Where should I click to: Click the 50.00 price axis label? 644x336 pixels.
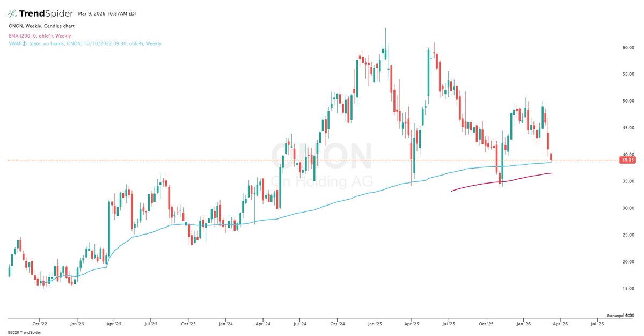tap(628, 101)
